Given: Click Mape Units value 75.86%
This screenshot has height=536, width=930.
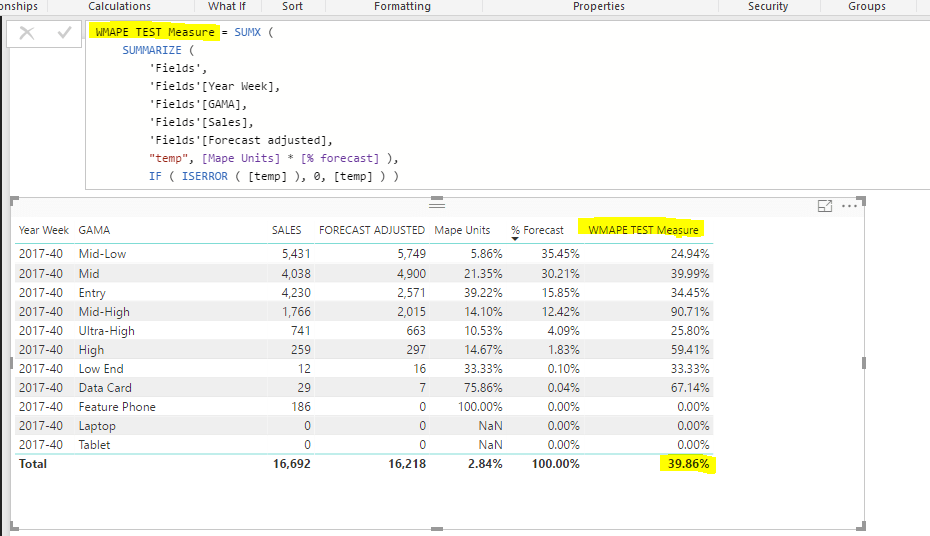Looking at the screenshot, I should click(x=483, y=388).
